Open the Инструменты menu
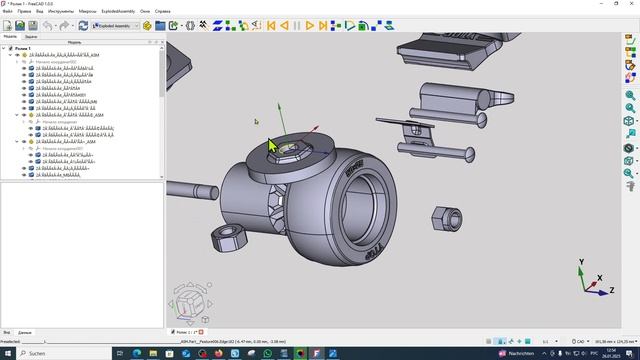The image size is (640, 360). coord(61,11)
